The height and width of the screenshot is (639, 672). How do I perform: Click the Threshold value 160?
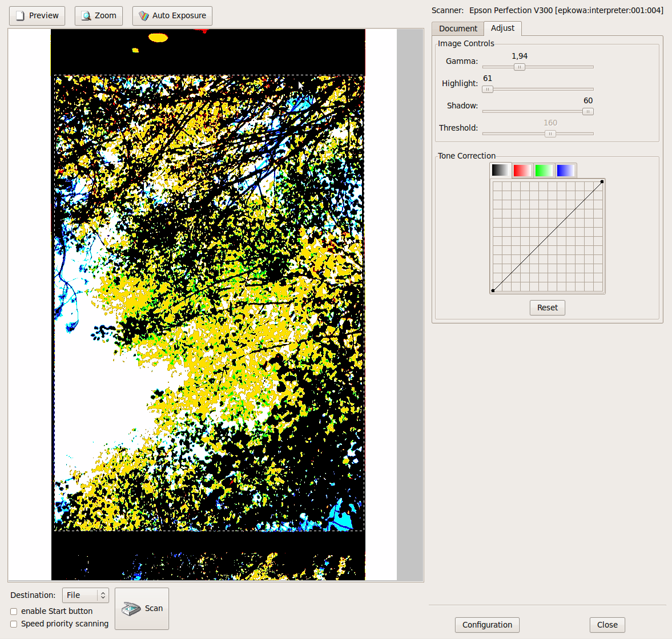click(x=550, y=123)
